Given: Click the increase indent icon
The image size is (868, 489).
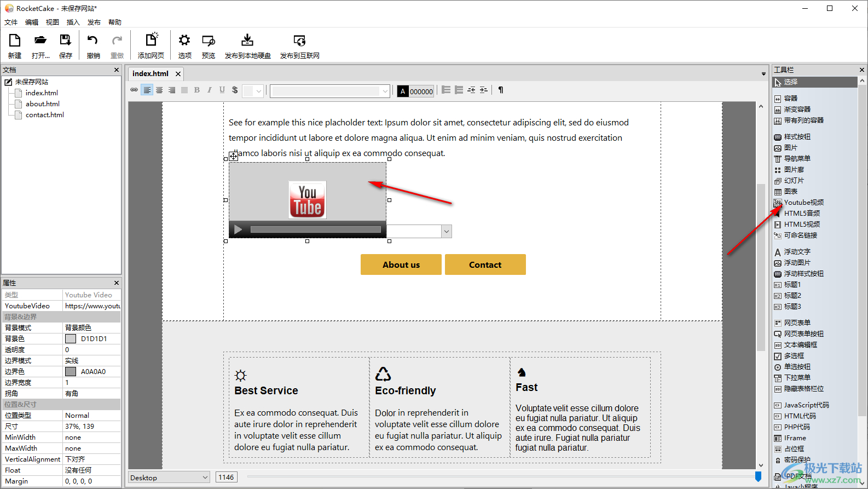Looking at the screenshot, I should point(484,90).
